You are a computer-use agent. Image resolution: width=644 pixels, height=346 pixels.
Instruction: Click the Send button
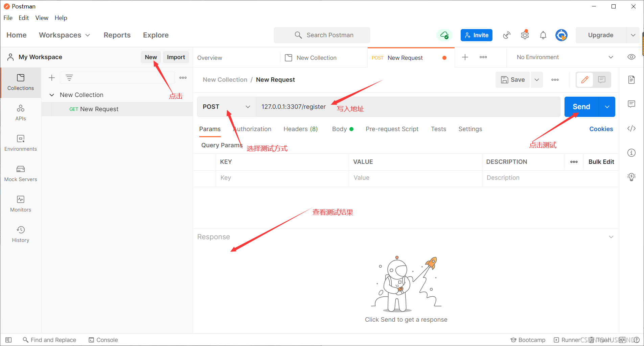click(581, 107)
